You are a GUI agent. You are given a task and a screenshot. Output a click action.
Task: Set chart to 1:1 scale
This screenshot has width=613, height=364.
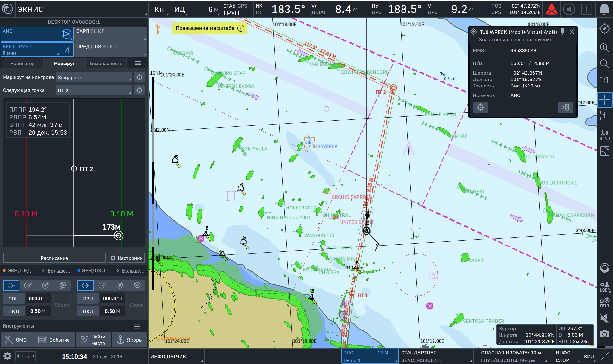[604, 80]
